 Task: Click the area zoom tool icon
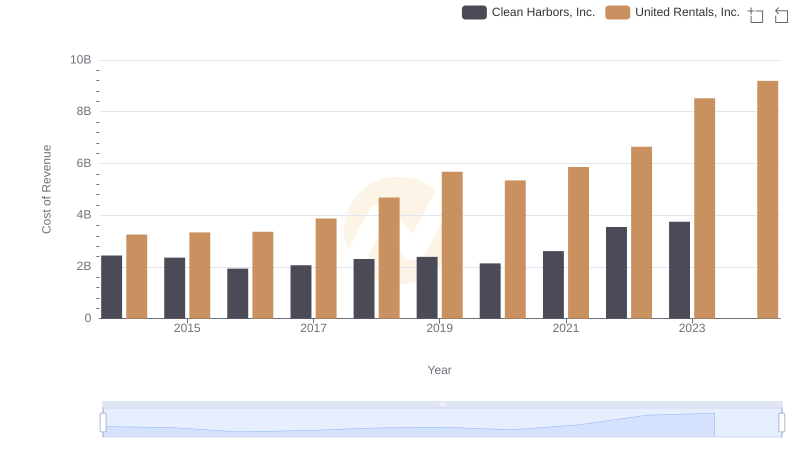tap(756, 15)
